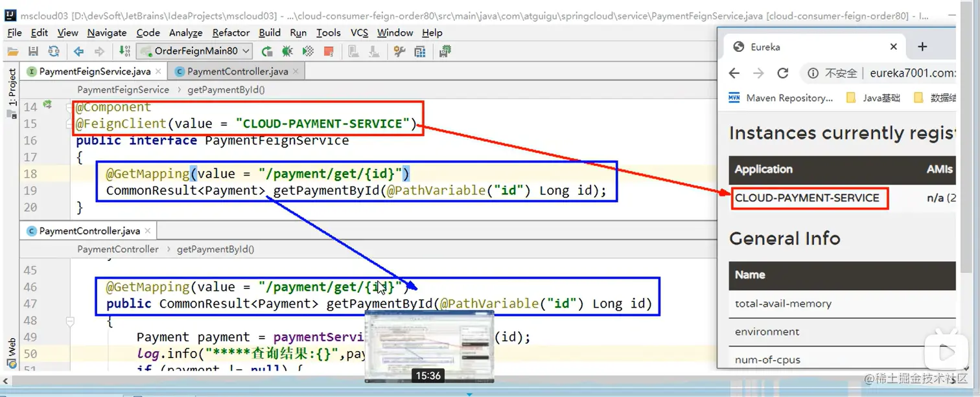Click the Application column header in Eureka

coord(764,169)
